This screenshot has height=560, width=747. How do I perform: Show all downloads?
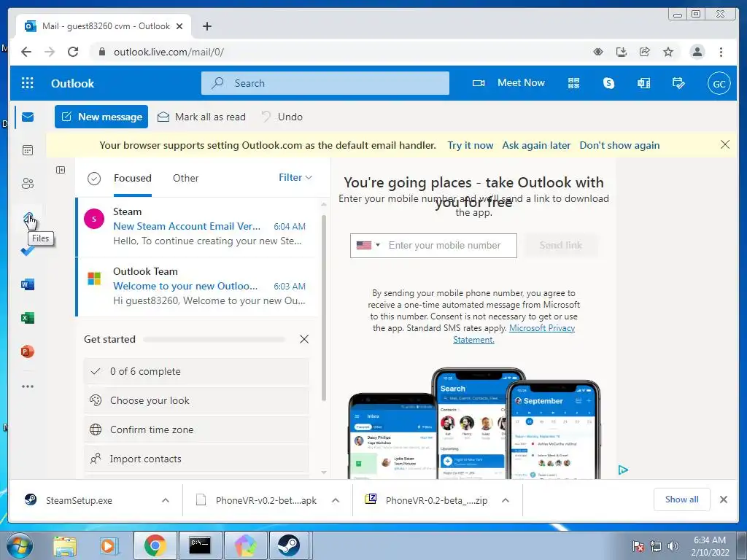click(682, 499)
